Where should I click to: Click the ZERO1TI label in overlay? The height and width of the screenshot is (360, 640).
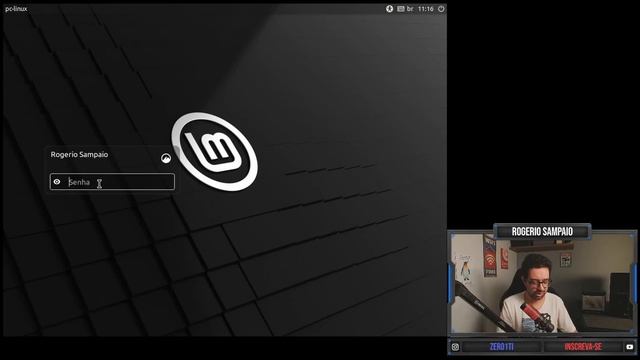click(x=502, y=347)
